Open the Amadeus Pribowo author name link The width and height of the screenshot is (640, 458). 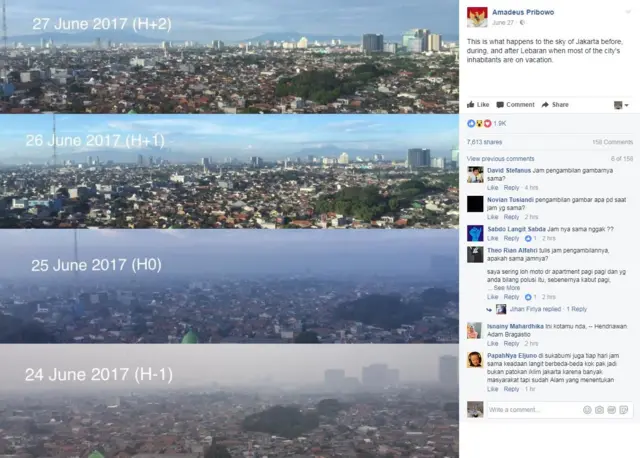point(523,12)
